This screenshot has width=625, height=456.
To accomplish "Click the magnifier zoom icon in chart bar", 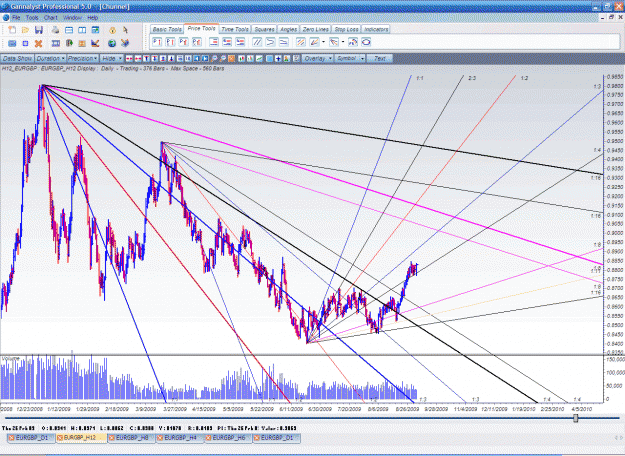I will pos(214,59).
